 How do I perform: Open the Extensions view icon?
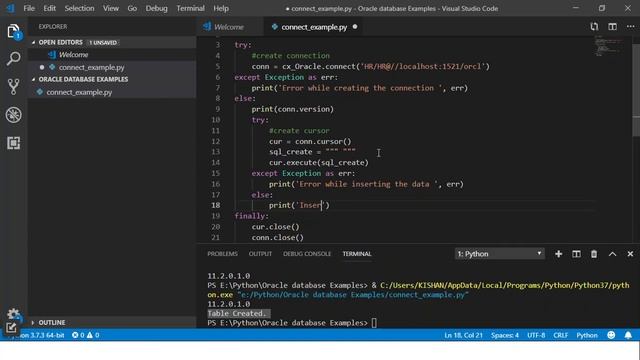13,143
